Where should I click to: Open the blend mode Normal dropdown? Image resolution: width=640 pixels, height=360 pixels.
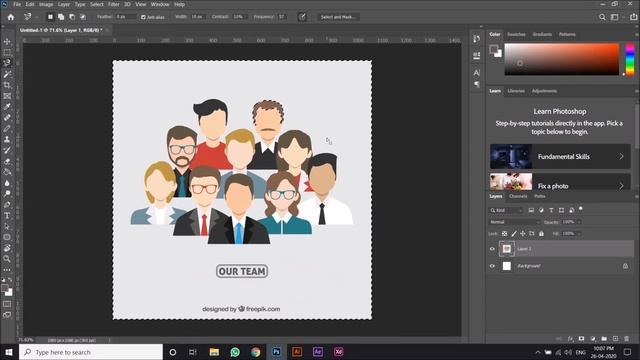coord(514,222)
